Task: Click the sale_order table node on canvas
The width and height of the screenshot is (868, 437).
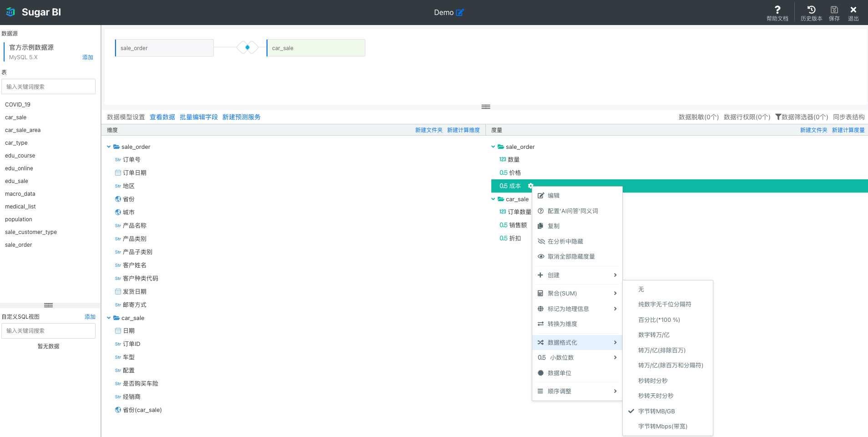Action: click(164, 48)
